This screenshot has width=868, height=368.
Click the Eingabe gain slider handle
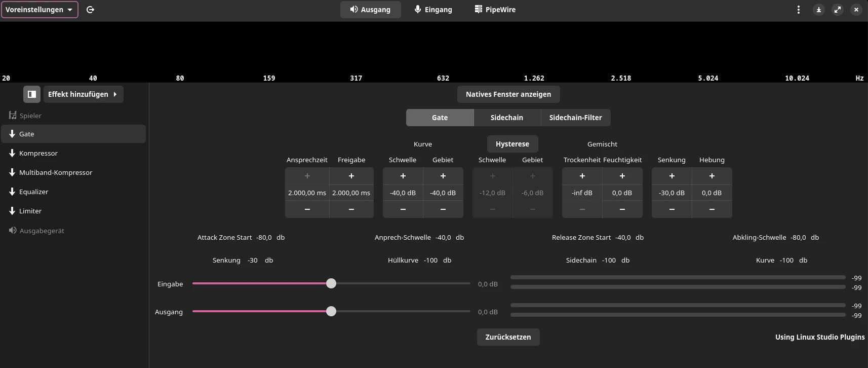click(331, 283)
